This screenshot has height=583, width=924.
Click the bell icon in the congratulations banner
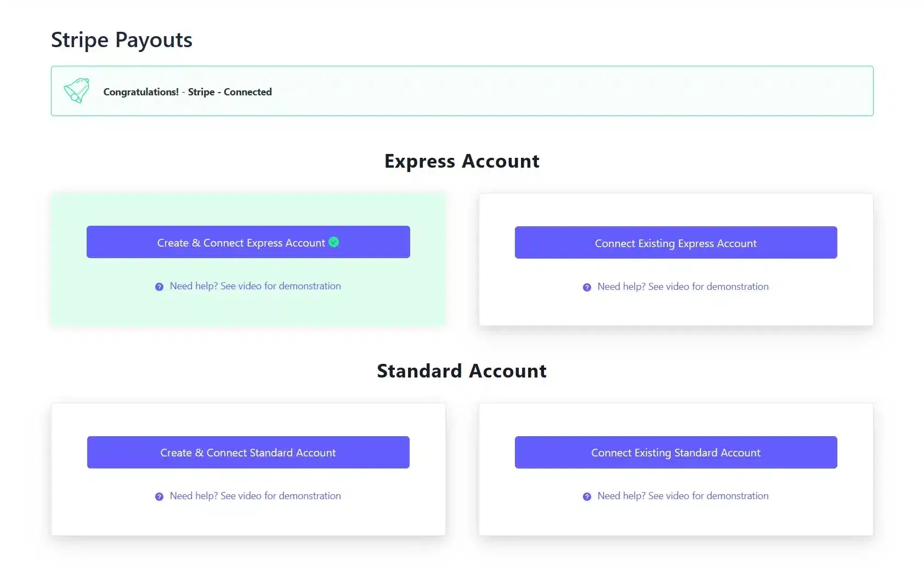77,91
